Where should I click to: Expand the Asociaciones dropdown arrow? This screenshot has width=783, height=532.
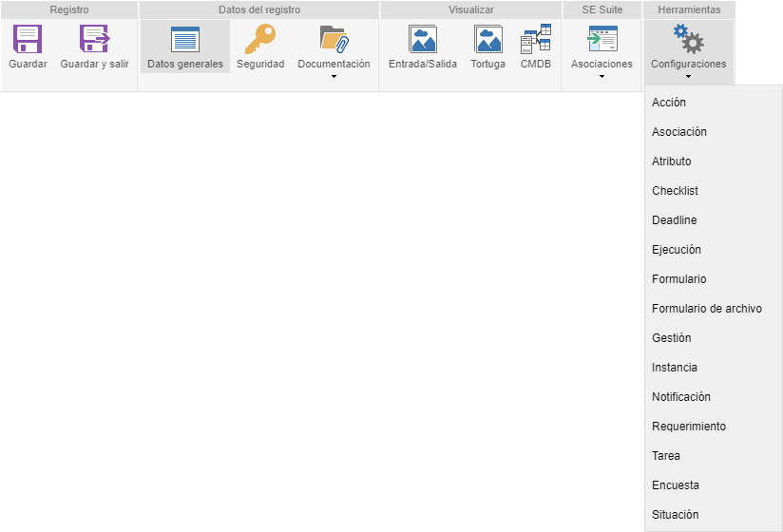click(602, 76)
